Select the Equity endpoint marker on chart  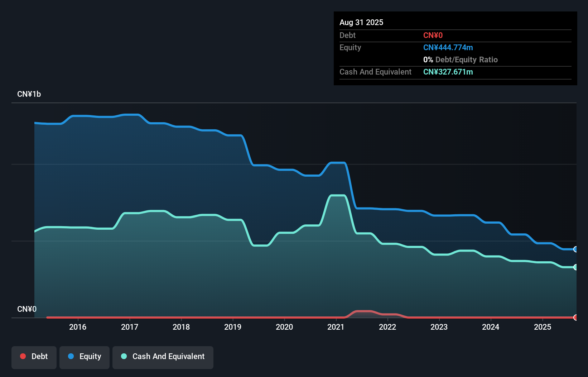pos(576,249)
